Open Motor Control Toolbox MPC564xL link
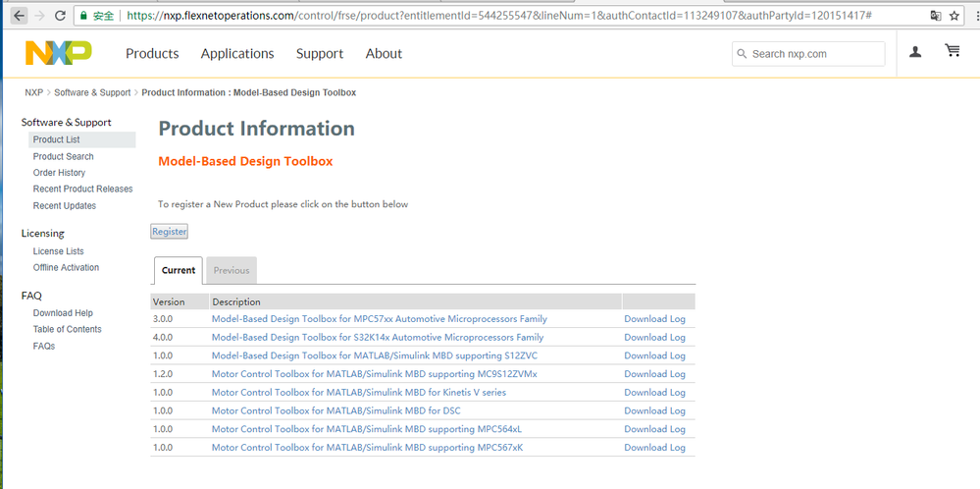The width and height of the screenshot is (980, 489). click(x=367, y=429)
